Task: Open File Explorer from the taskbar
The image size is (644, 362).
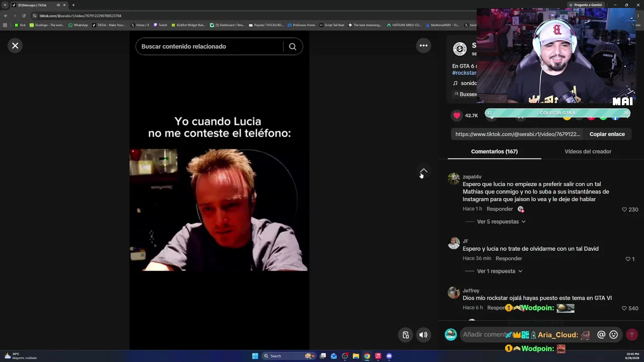Action: (x=356, y=356)
